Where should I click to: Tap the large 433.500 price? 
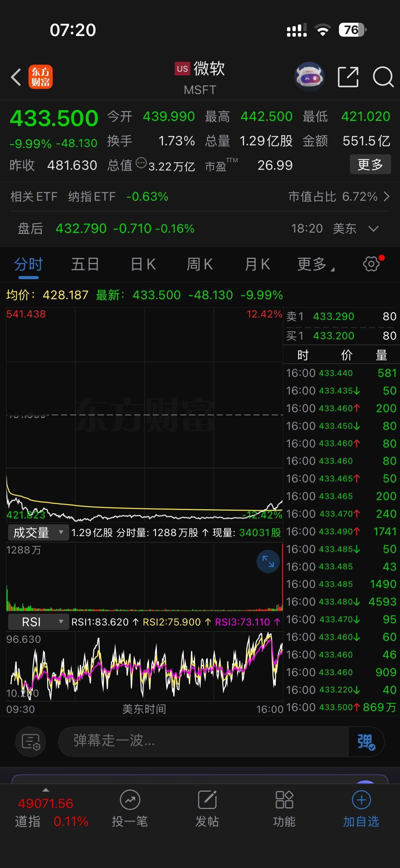[x=54, y=118]
